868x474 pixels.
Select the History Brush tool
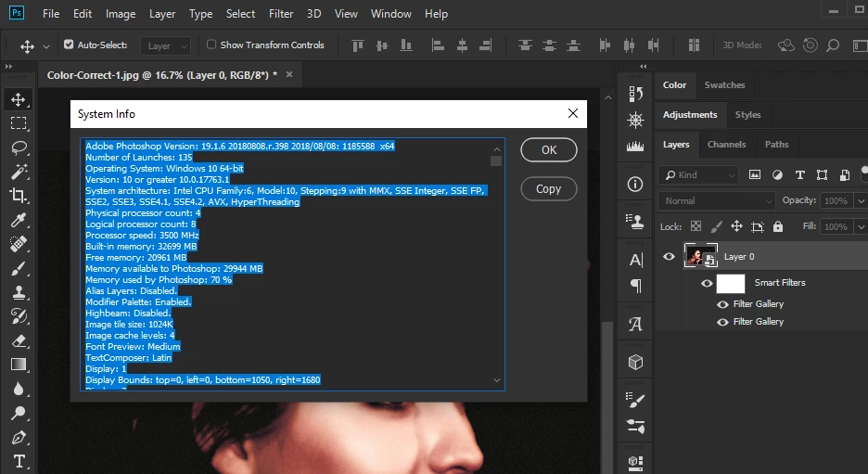(x=19, y=316)
